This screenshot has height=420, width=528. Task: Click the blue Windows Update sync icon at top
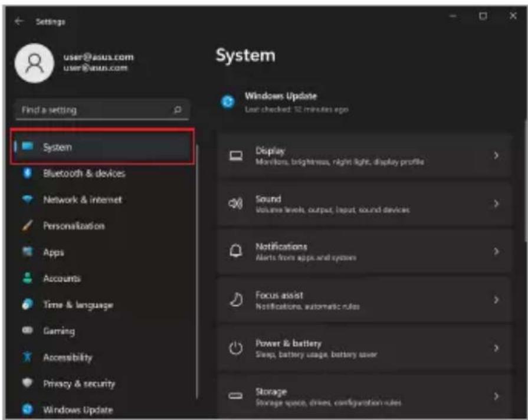(x=228, y=101)
